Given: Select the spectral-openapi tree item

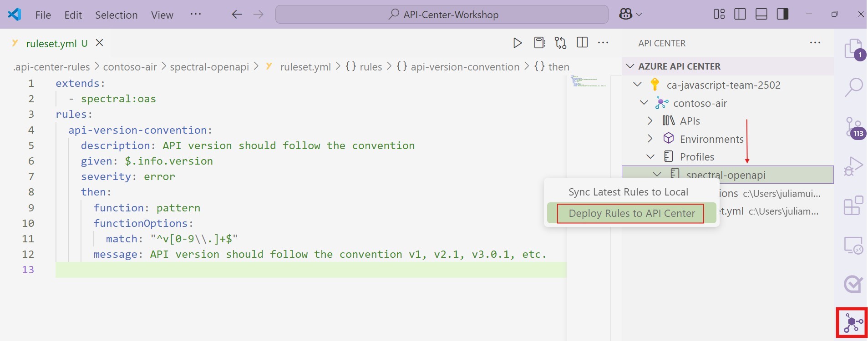Looking at the screenshot, I should coord(728,175).
